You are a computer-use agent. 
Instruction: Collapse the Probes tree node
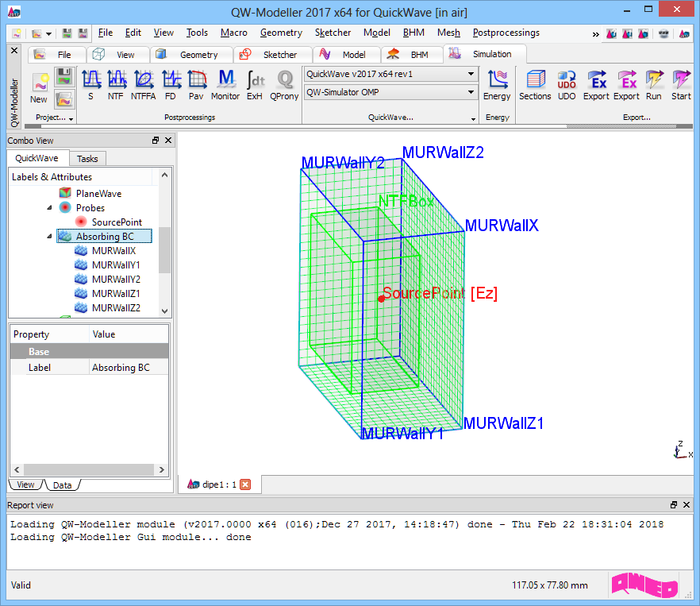click(50, 208)
